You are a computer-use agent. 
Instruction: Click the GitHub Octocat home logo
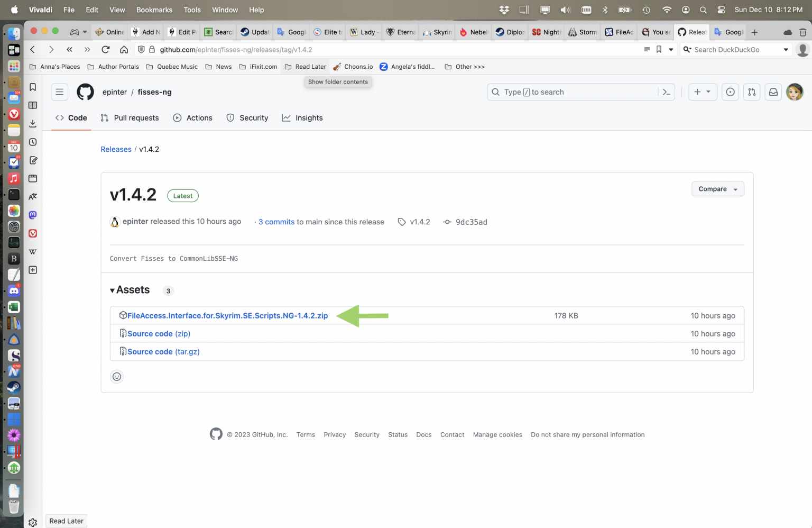pyautogui.click(x=85, y=92)
